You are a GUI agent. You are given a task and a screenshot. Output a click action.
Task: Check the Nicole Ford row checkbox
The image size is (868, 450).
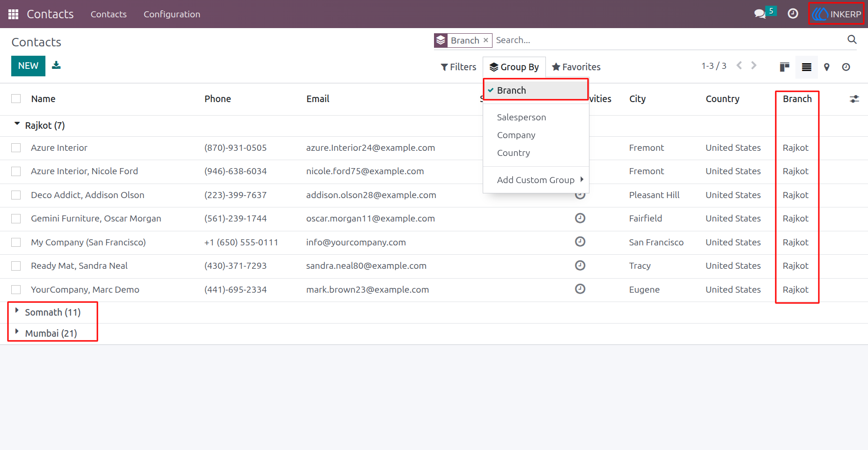point(16,171)
